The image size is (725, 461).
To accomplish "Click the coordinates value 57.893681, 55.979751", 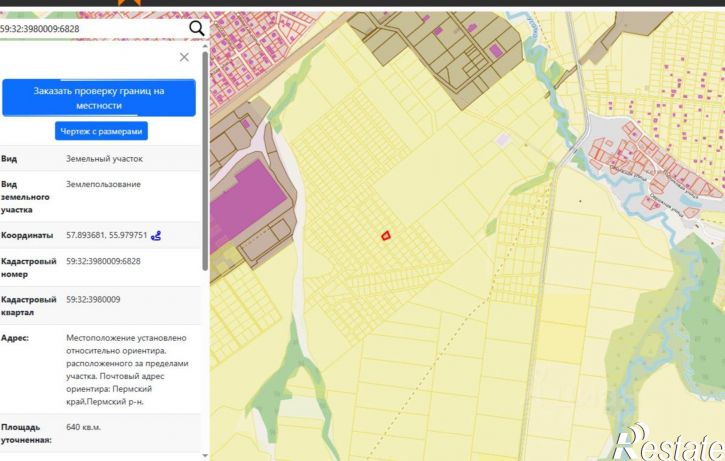I will click(106, 235).
